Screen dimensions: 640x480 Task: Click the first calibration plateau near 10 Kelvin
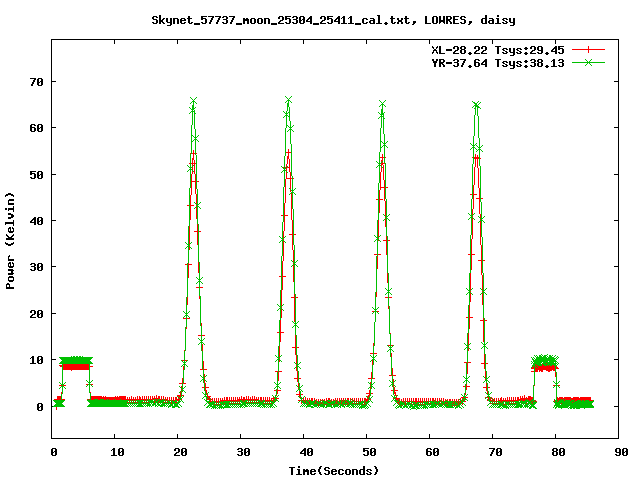pos(75,362)
